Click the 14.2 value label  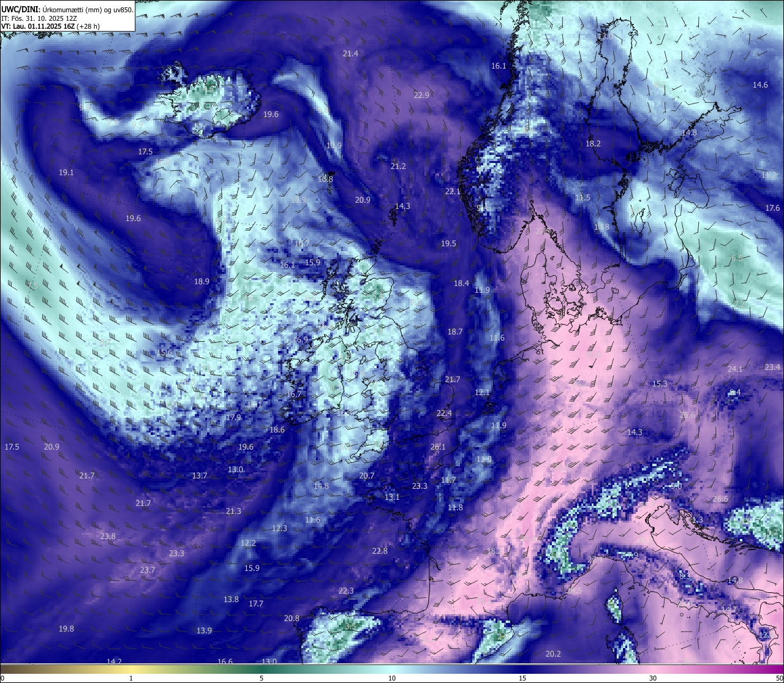click(x=114, y=662)
